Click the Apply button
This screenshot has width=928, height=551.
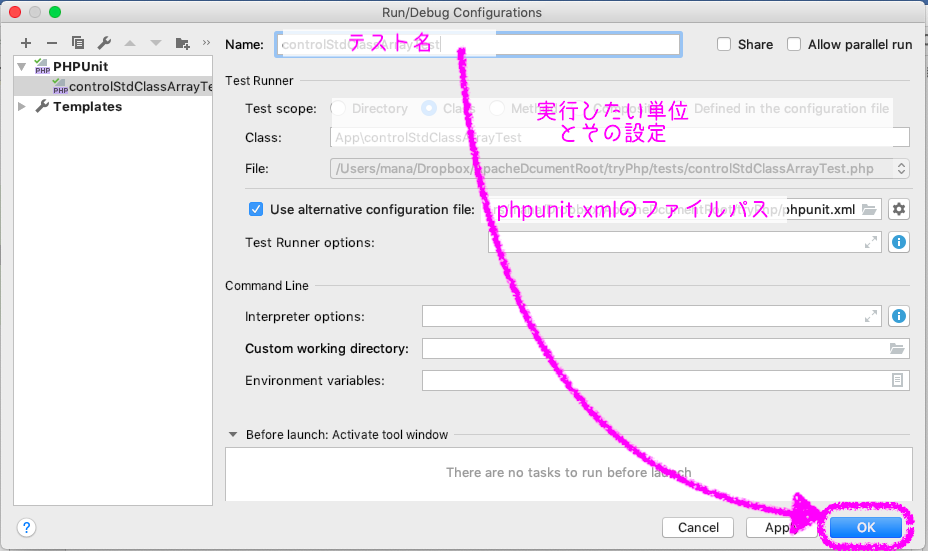(782, 527)
